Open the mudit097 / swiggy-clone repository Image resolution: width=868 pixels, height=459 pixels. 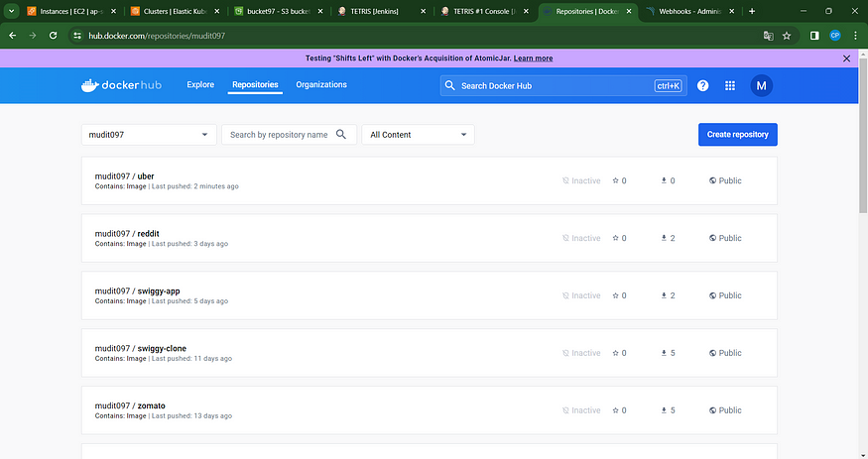tap(429, 353)
